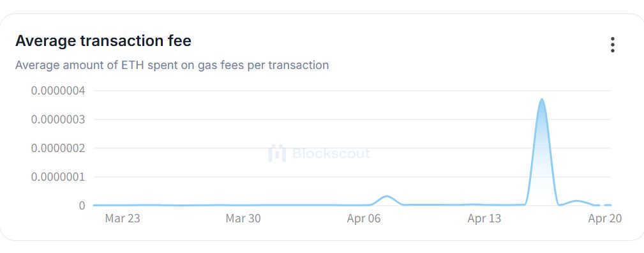Click the minor bump right of the spike
The width and height of the screenshot is (644, 253).
point(576,201)
